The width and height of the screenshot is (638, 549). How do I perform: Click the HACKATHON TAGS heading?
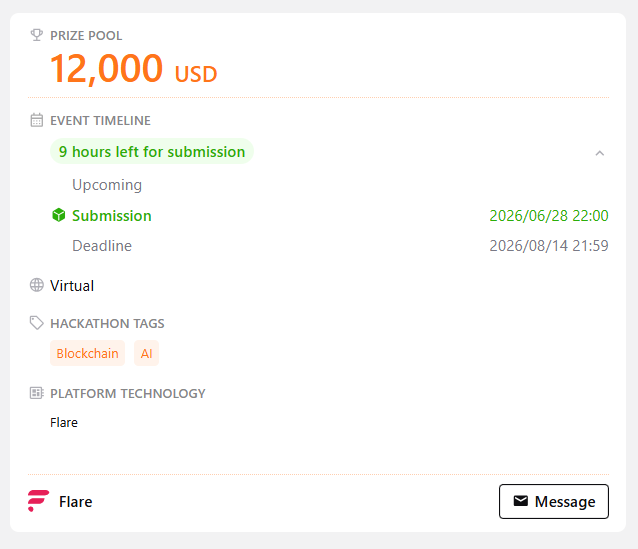click(107, 323)
